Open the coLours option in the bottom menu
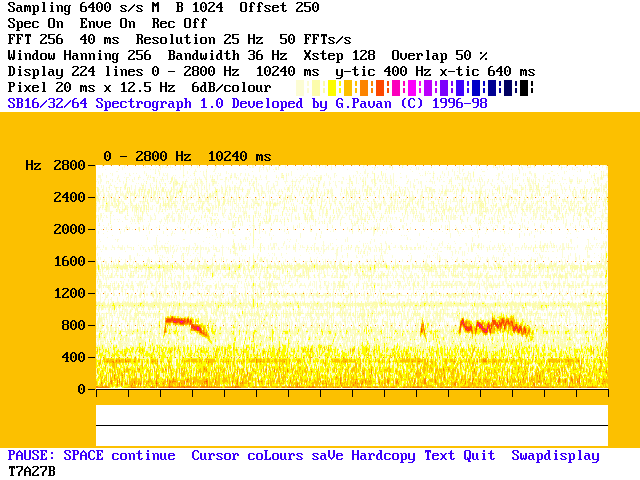The image size is (640, 480). (x=275, y=456)
